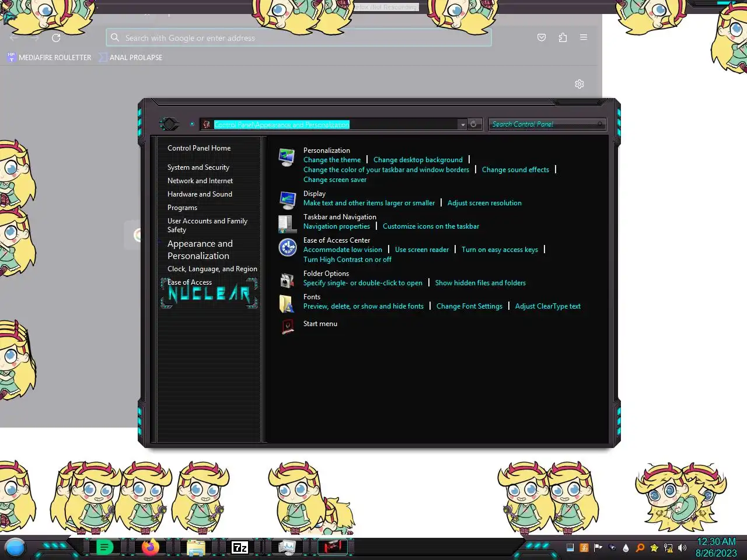Open Firefox from the taskbar

tap(151, 547)
